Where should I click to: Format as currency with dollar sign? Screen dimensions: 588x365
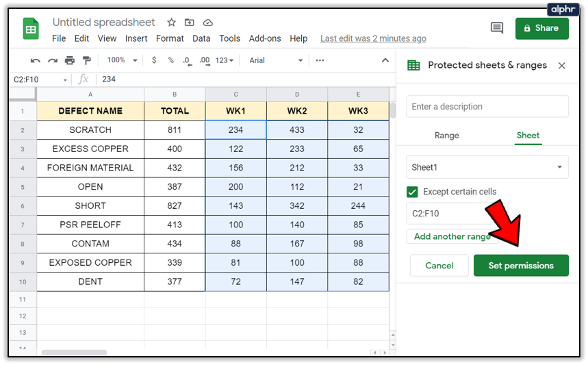click(x=154, y=60)
